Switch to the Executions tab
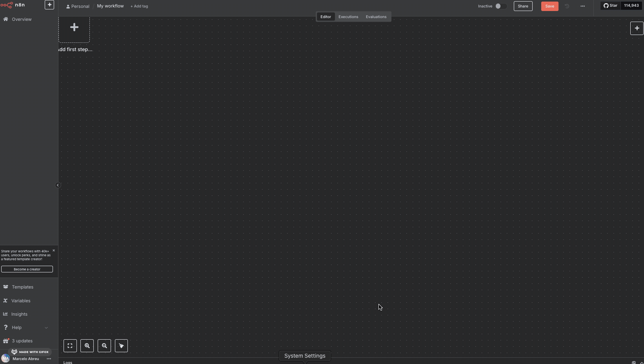Screen dimensions: 644x364 [348, 16]
